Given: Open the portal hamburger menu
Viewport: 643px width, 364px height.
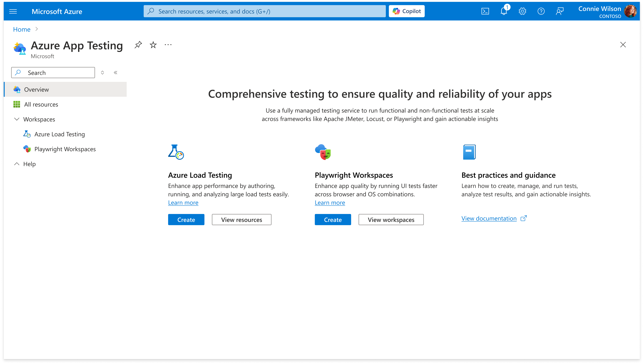Looking at the screenshot, I should (13, 11).
